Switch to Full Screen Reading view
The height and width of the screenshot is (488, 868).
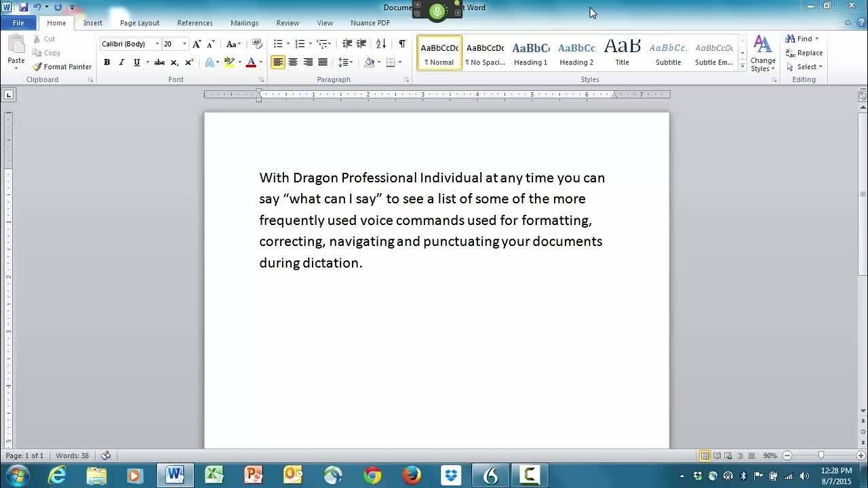(x=717, y=456)
